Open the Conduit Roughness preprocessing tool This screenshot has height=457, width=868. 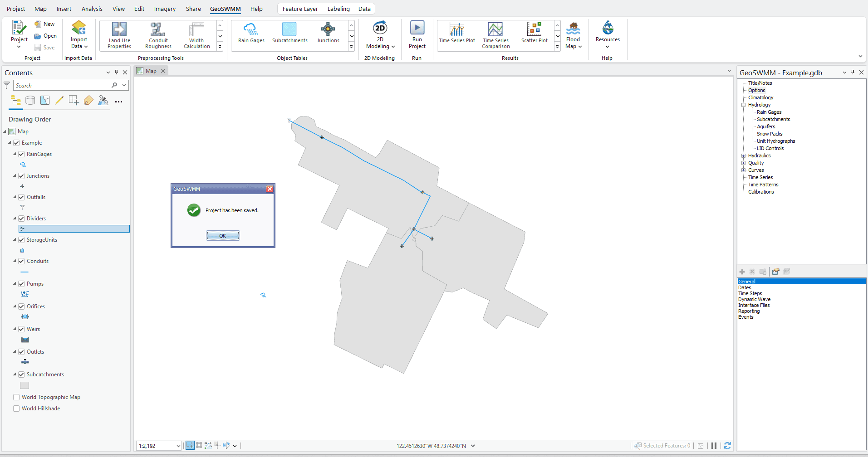pos(157,34)
